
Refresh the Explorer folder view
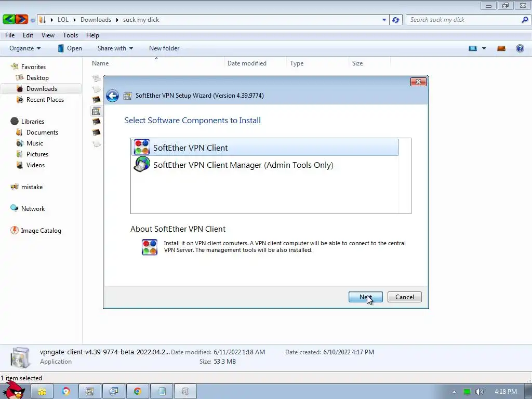pyautogui.click(x=395, y=20)
